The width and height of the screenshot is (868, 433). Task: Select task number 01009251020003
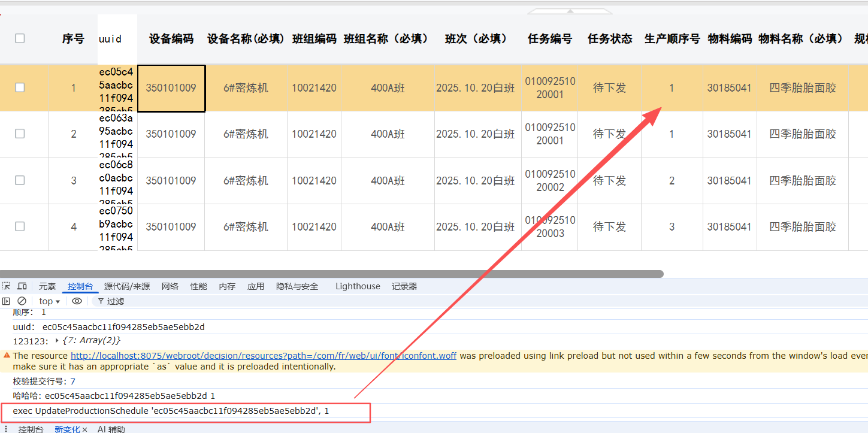tap(550, 226)
